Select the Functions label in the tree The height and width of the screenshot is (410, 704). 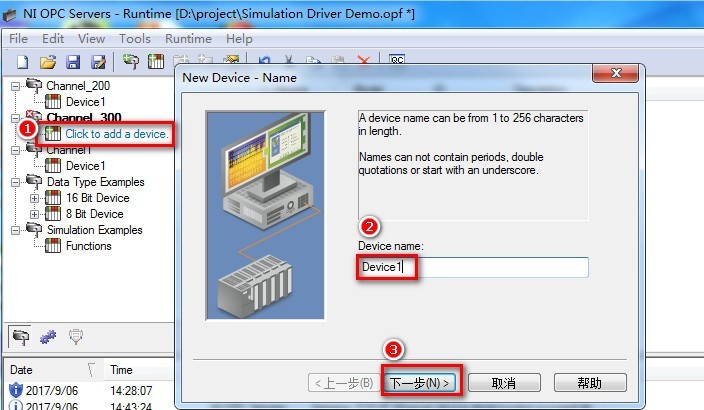pyautogui.click(x=88, y=246)
